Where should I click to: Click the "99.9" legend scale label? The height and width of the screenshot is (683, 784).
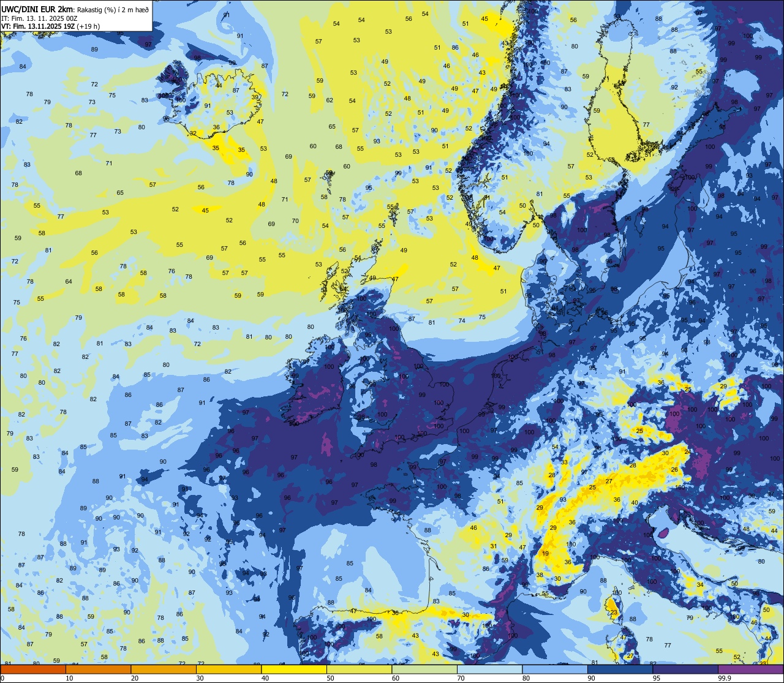725,678
